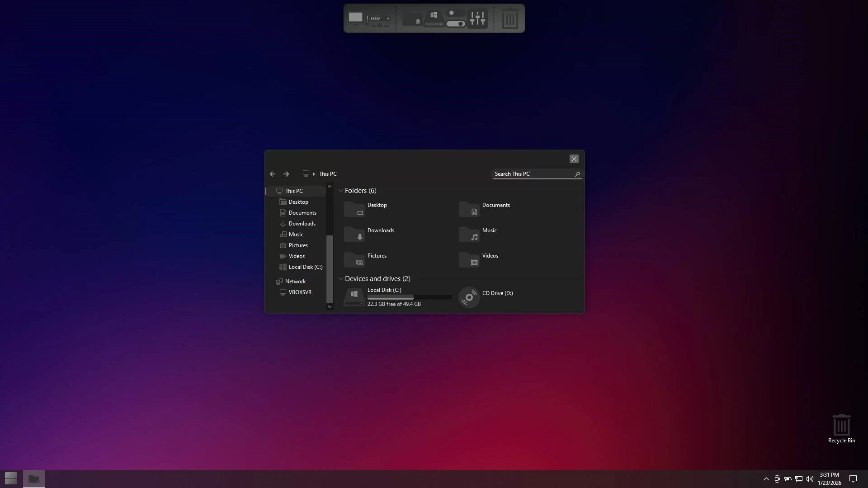Screen dimensions: 868x488
Task: Click the volume speaker icon in system tray
Action: tap(809, 479)
